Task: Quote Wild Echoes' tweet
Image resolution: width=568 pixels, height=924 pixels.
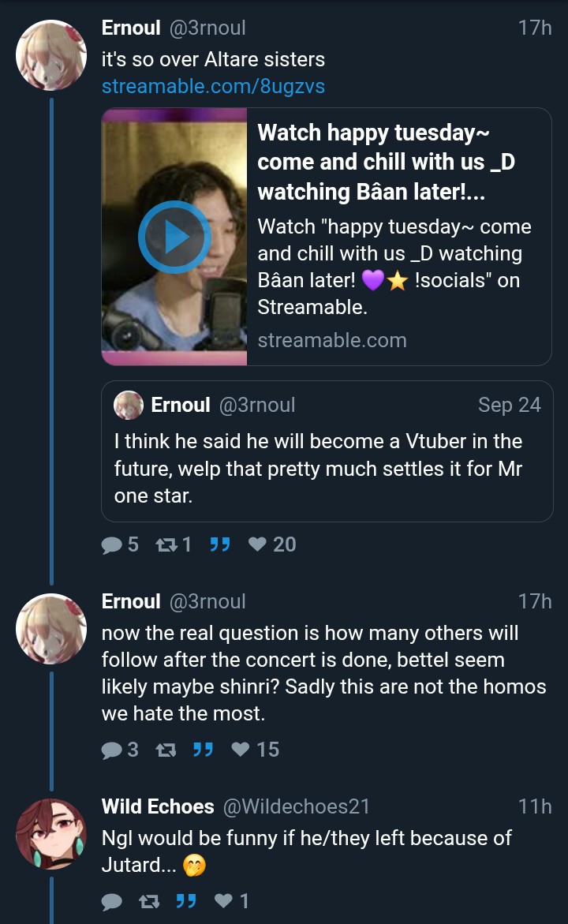Action: pos(186,901)
